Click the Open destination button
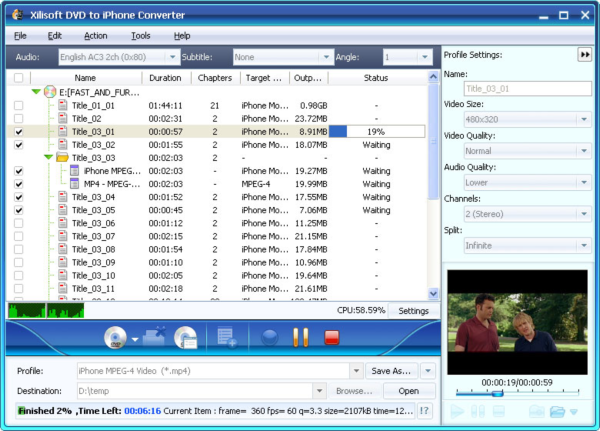 (408, 391)
